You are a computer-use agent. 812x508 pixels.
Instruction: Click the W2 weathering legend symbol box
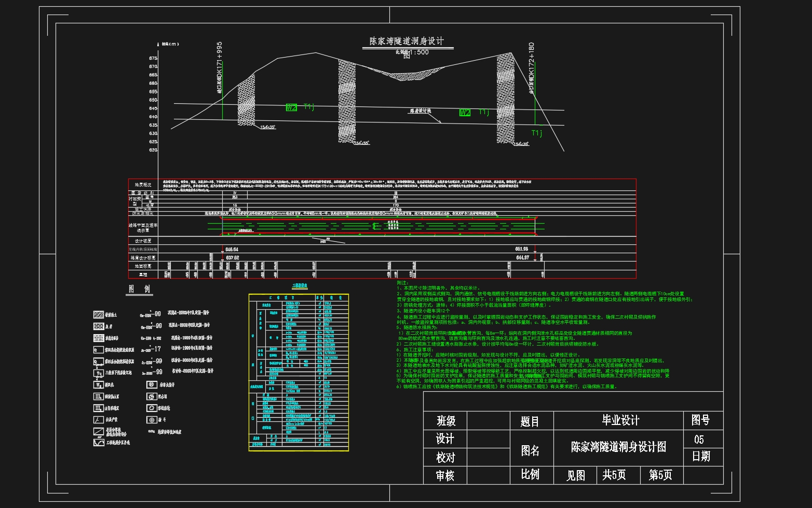click(99, 385)
